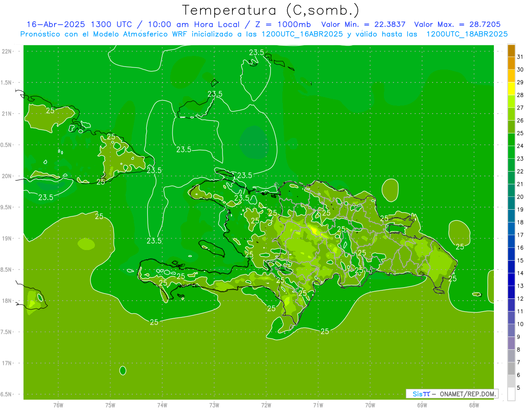The width and height of the screenshot is (532, 411).
Task: Click the '15' value on the color scale
Action: [520, 260]
